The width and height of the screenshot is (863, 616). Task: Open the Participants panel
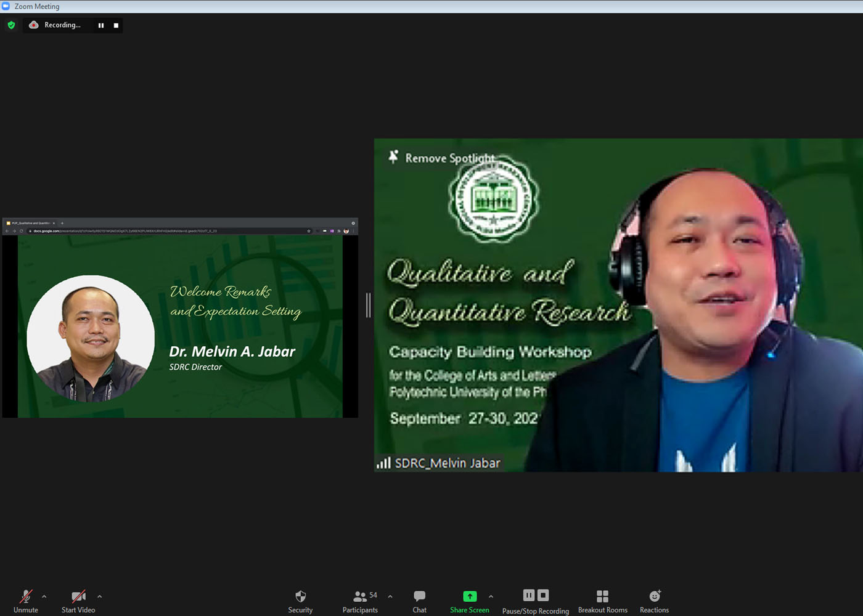click(x=360, y=601)
